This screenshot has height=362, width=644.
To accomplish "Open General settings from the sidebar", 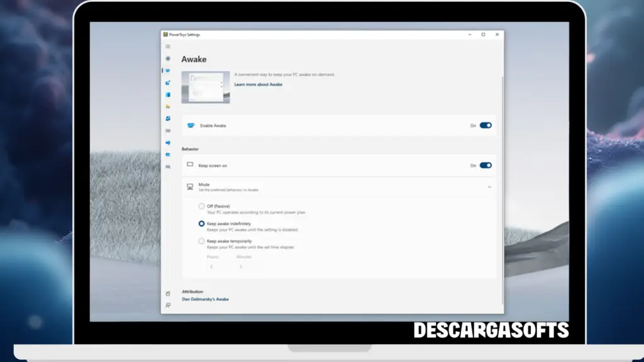I will coord(167,59).
